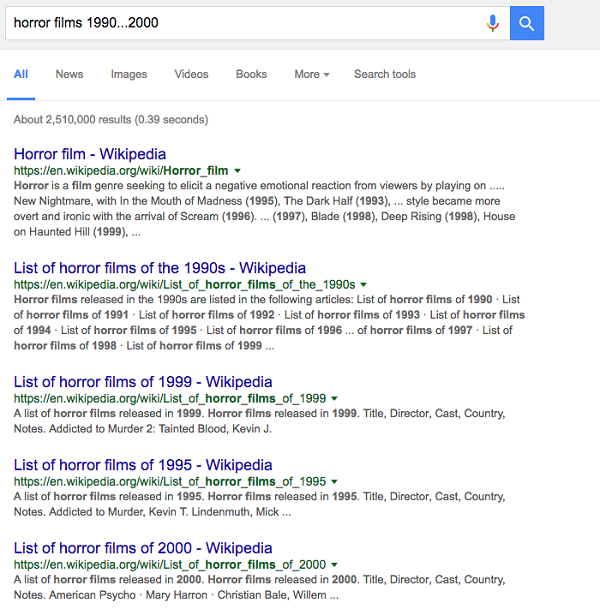
Task: Open the Books tab
Action: tap(251, 74)
